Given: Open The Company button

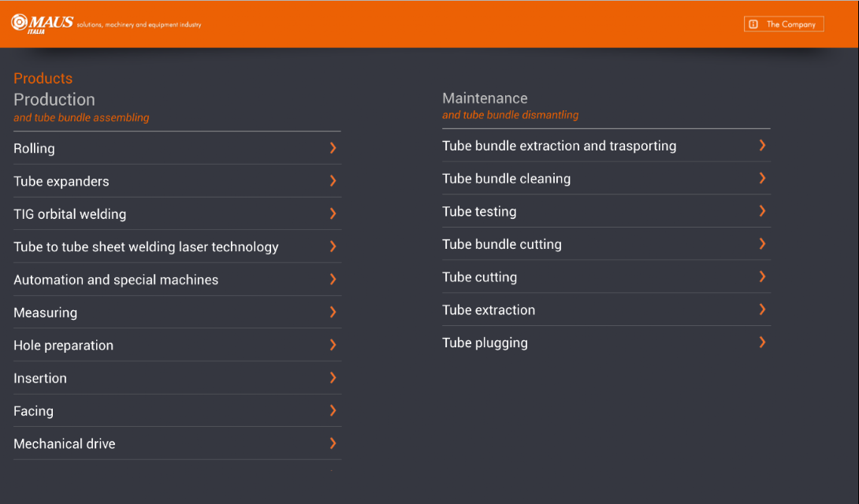Looking at the screenshot, I should (783, 24).
